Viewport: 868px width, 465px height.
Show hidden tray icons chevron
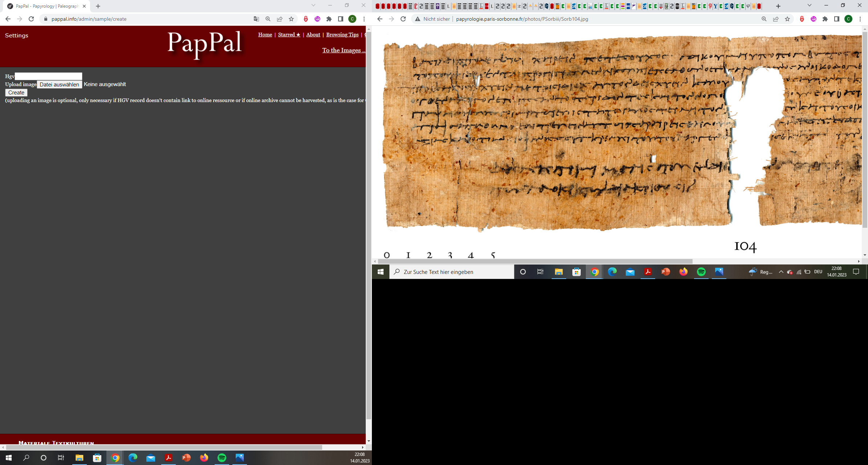pyautogui.click(x=781, y=272)
